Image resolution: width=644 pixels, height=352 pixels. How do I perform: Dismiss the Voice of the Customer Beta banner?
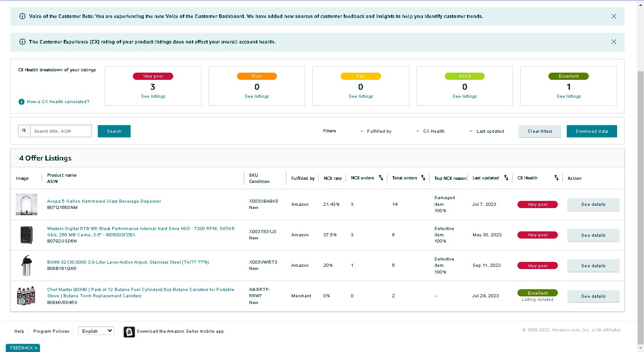point(614,16)
